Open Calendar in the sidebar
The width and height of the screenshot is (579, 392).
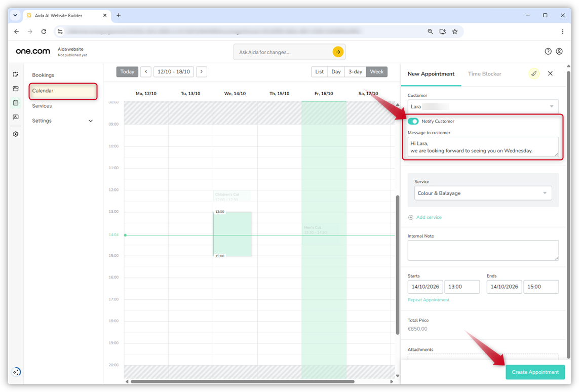[x=63, y=91]
